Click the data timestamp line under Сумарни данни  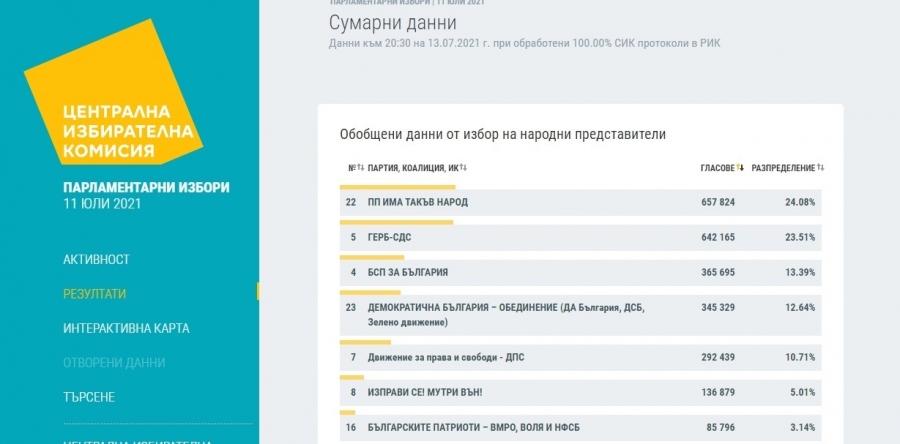click(x=525, y=44)
